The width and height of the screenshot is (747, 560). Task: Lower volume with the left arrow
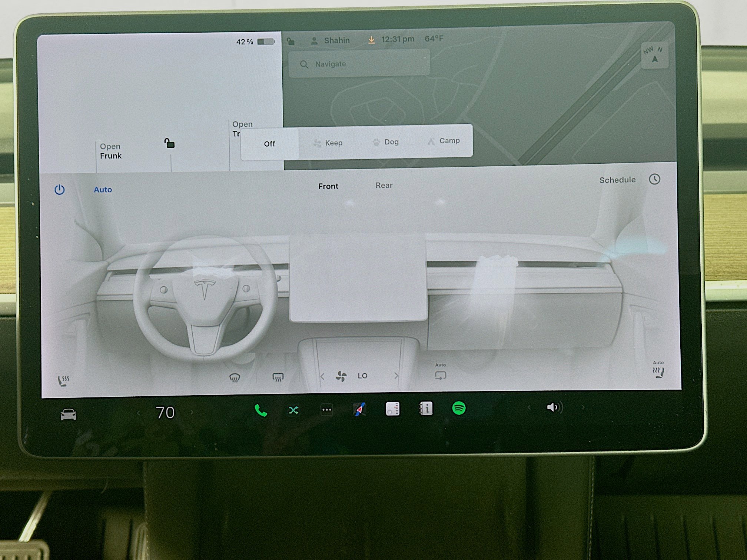point(529,408)
